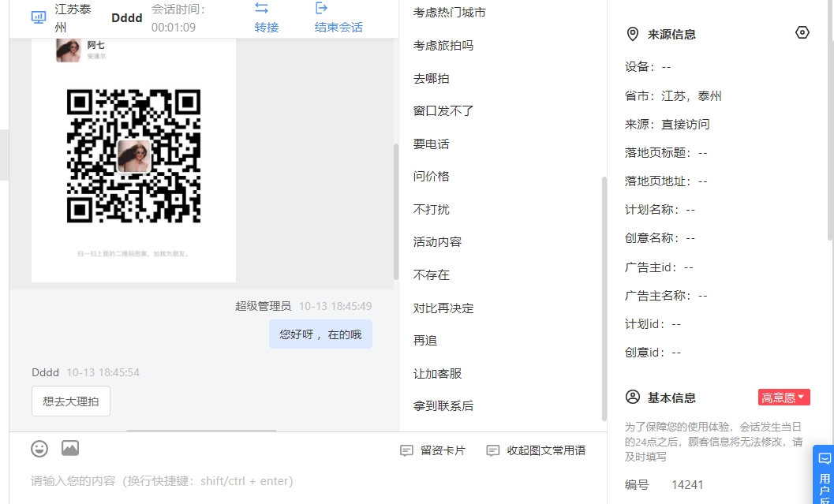
Task: Click the 转接 transfer arrows icon
Action: tap(261, 8)
